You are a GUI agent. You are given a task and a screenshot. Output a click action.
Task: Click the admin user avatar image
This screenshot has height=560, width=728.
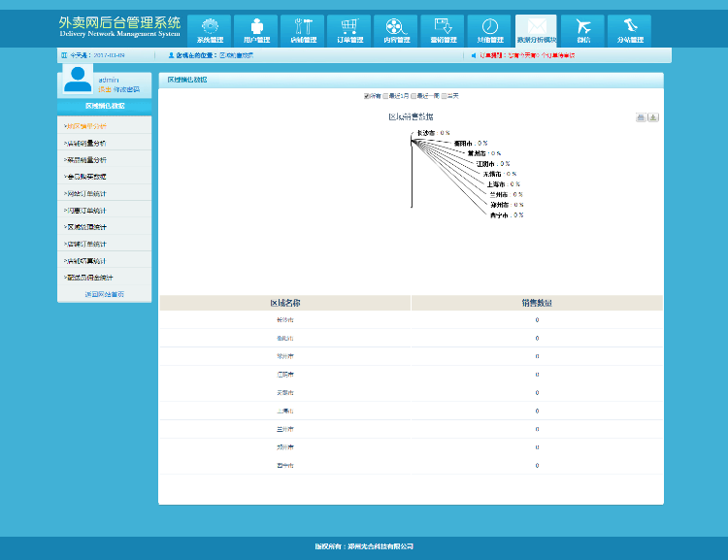[x=77, y=81]
